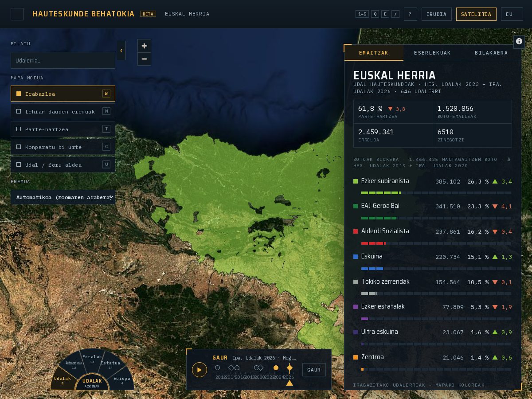Select Udalak segment in the election dial

[63, 380]
